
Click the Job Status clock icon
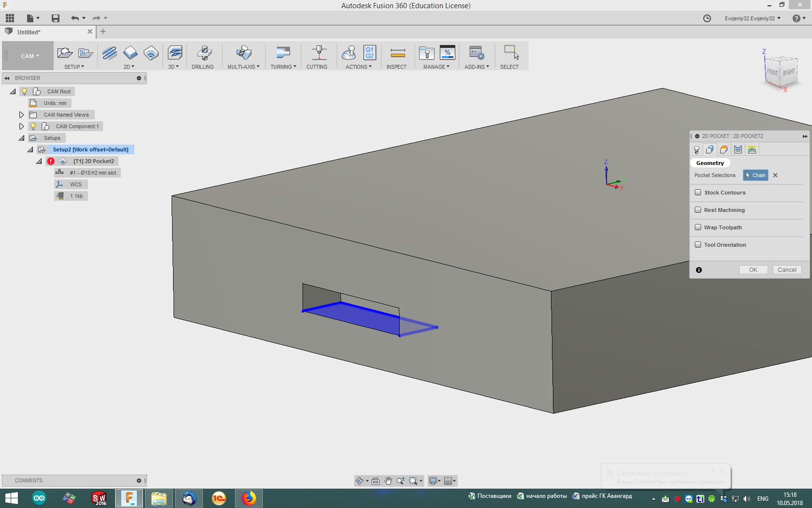[x=707, y=18]
